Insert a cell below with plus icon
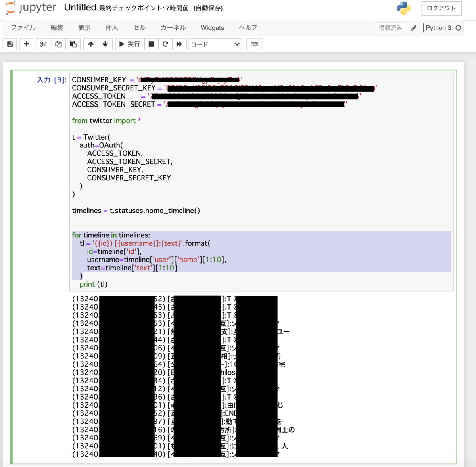The image size is (476, 467). tap(26, 44)
